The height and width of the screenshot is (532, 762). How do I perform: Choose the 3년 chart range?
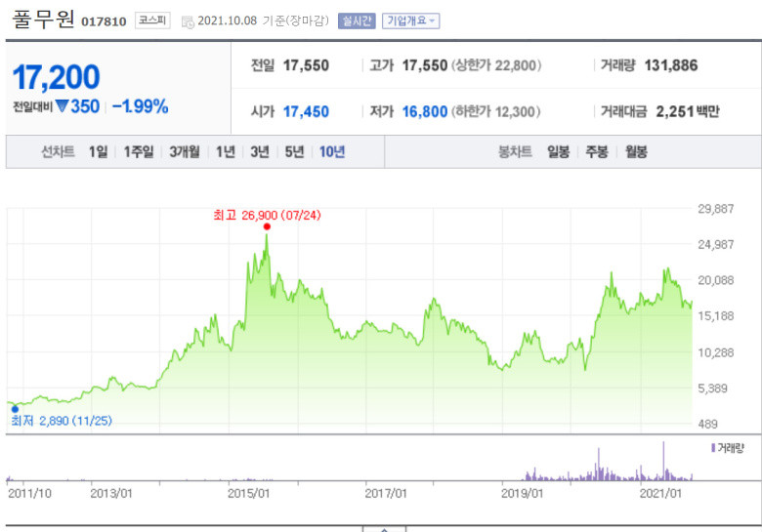260,152
